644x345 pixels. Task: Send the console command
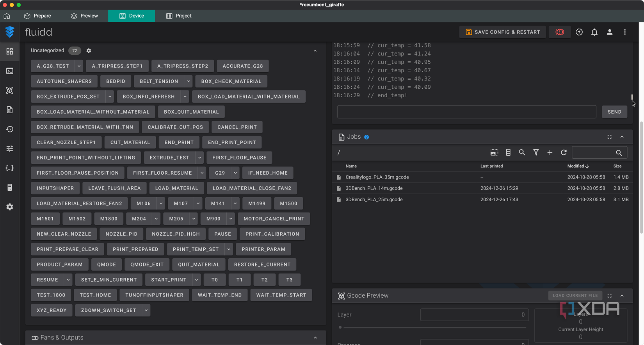pyautogui.click(x=614, y=112)
